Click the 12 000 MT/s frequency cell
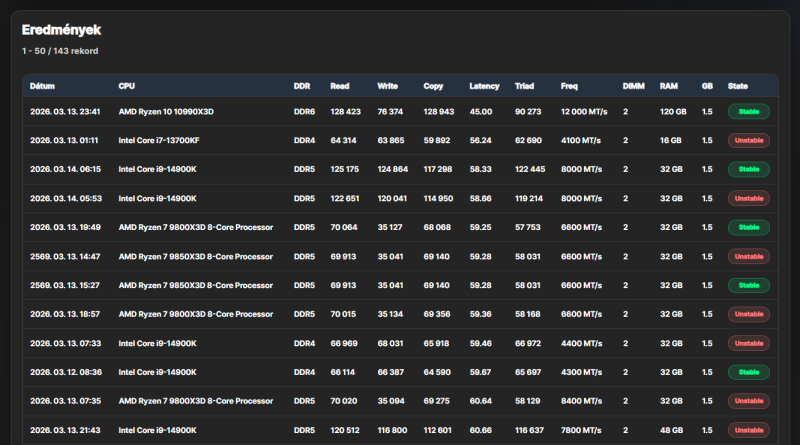 click(584, 111)
